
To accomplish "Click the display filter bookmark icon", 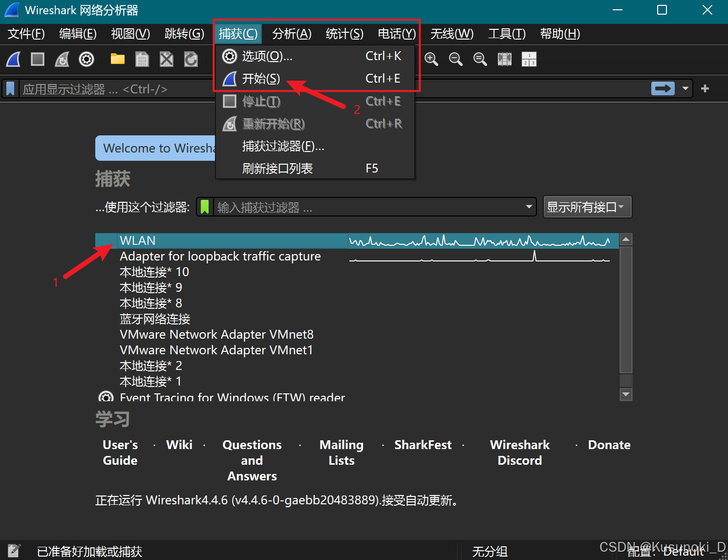I will pyautogui.click(x=10, y=89).
